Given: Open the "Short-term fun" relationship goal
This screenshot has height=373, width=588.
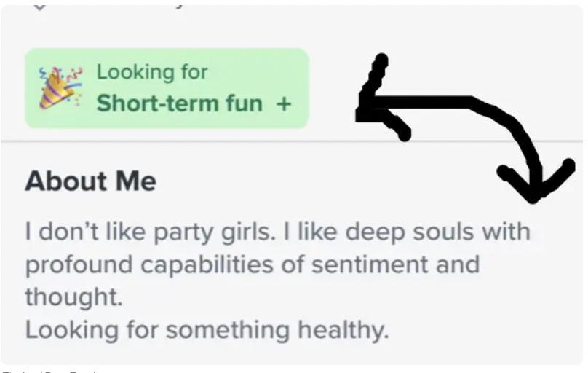Looking at the screenshot, I should click(179, 103).
